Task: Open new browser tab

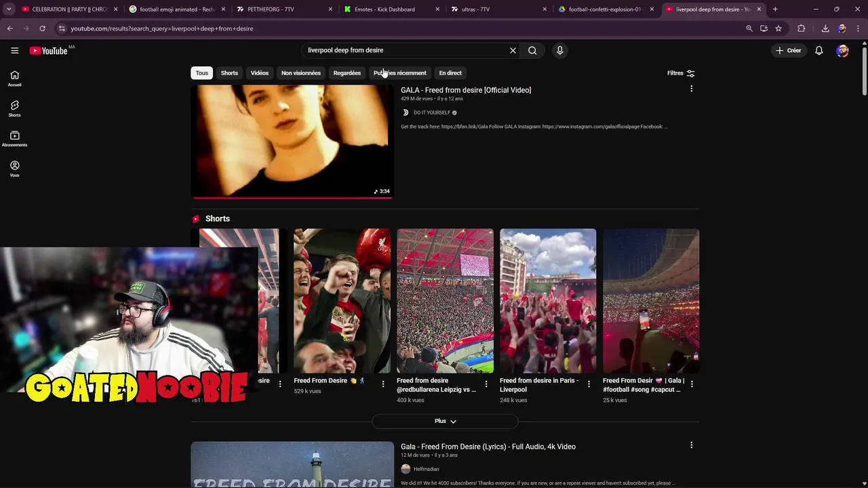Action: click(x=775, y=9)
